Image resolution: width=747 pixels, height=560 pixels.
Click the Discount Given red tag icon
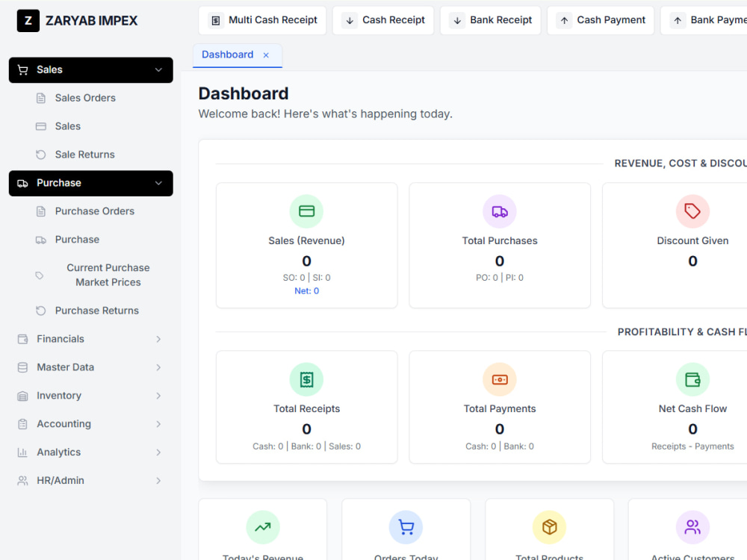click(692, 211)
